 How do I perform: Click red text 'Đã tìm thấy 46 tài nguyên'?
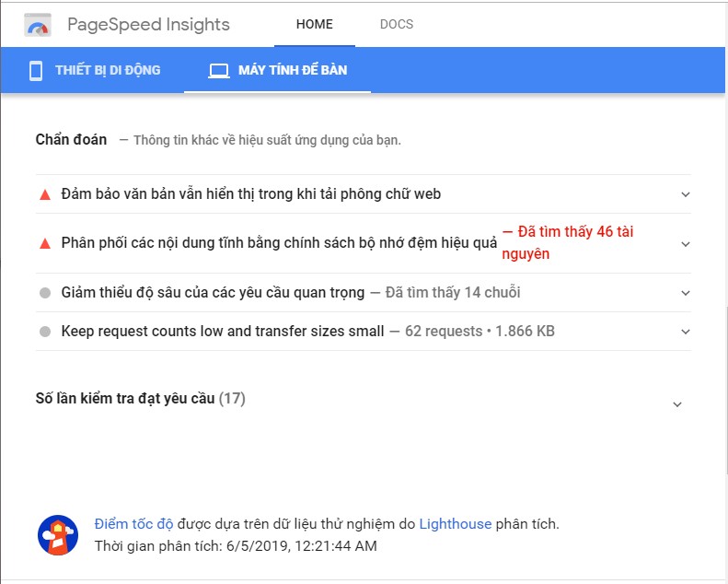(567, 242)
